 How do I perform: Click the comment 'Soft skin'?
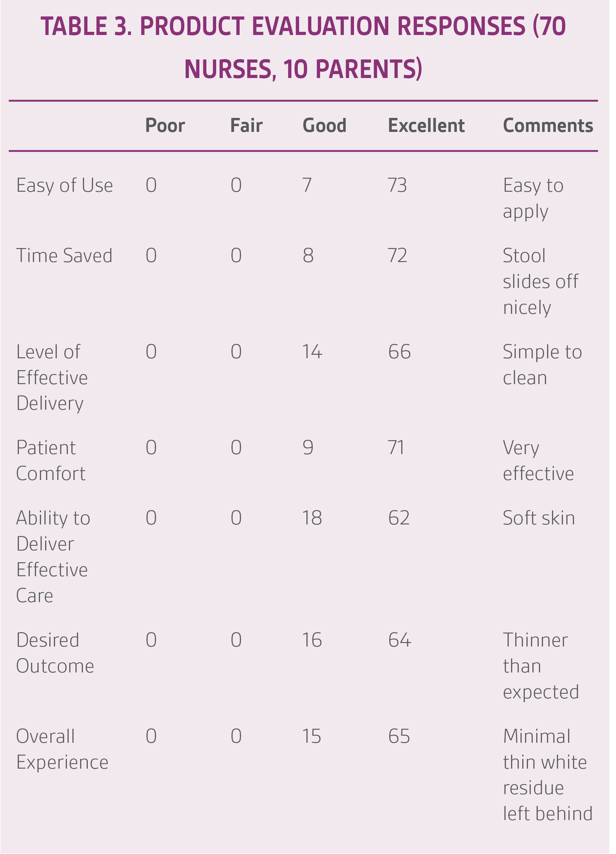point(539,518)
